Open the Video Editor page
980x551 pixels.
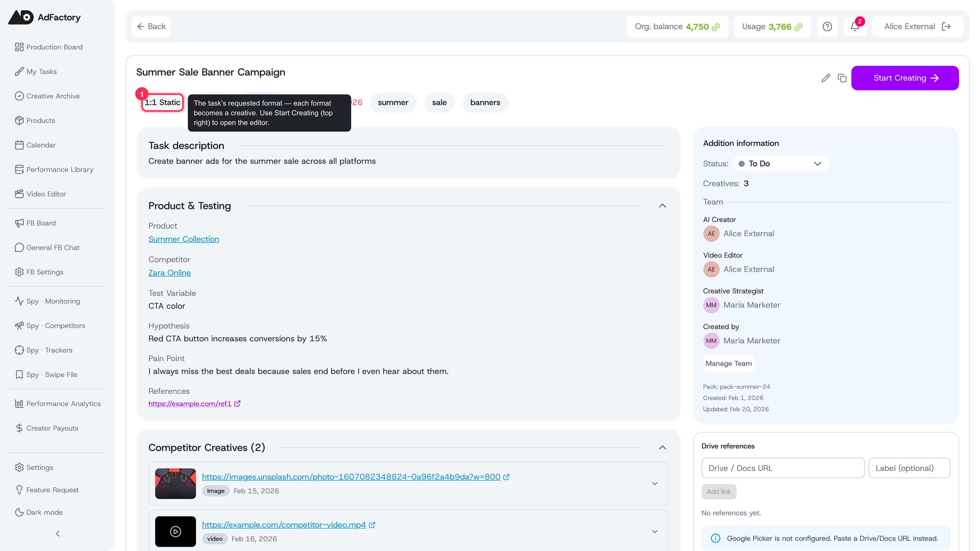pyautogui.click(x=40, y=194)
